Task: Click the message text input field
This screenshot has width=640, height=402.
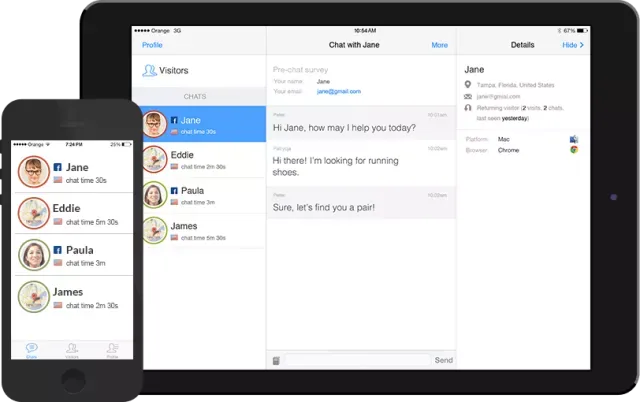Action: tap(358, 360)
